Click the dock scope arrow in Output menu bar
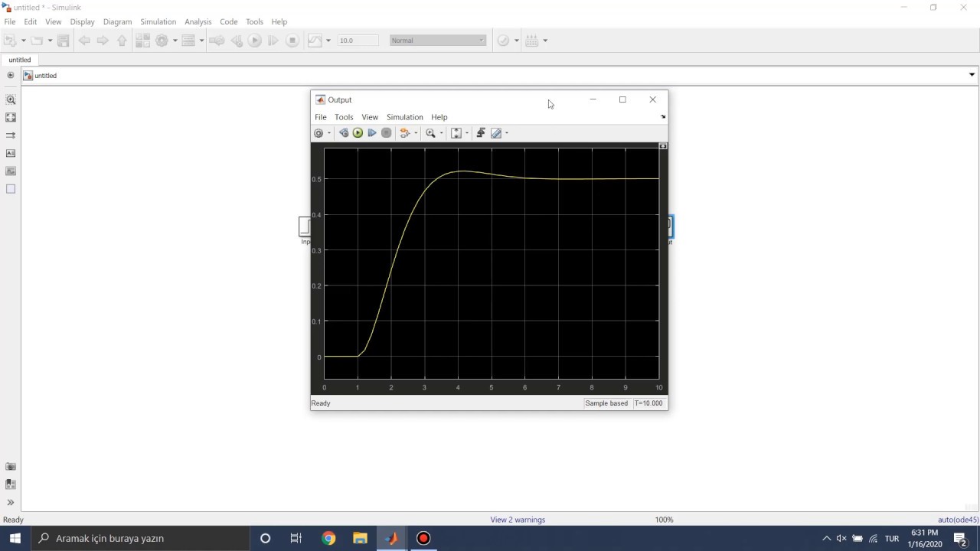The height and width of the screenshot is (551, 980). [x=663, y=117]
